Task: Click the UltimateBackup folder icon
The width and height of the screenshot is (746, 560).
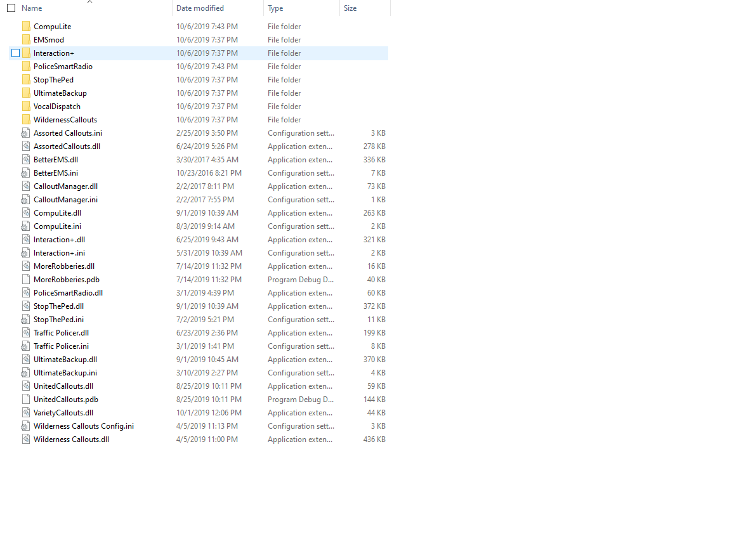Action: 26,93
